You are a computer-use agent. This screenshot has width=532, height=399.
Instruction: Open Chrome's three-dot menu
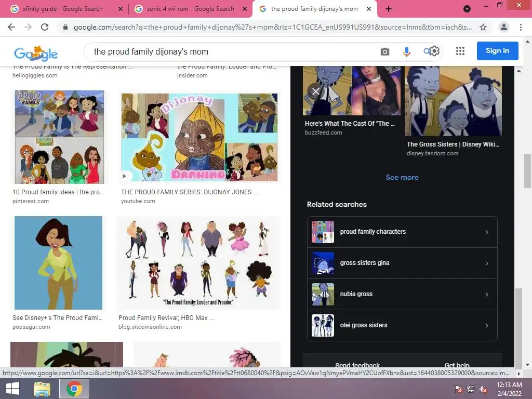point(521,27)
